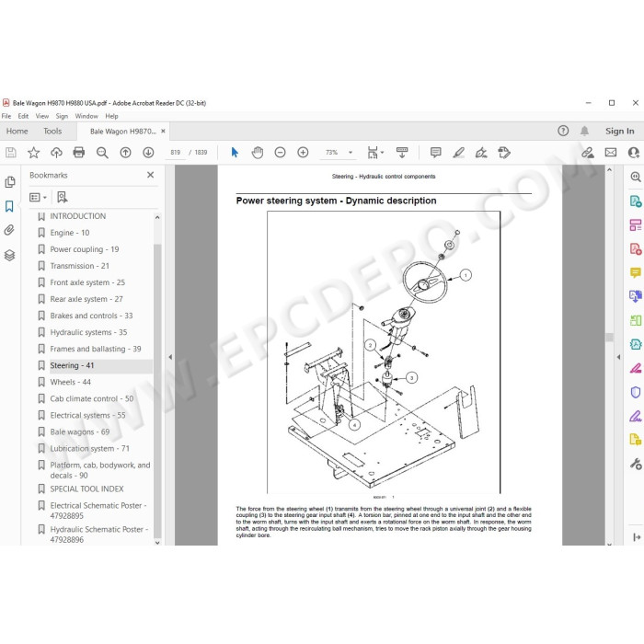Viewport: 644px width, 644px height.
Task: Open the find text magnifier tool
Action: click(102, 153)
